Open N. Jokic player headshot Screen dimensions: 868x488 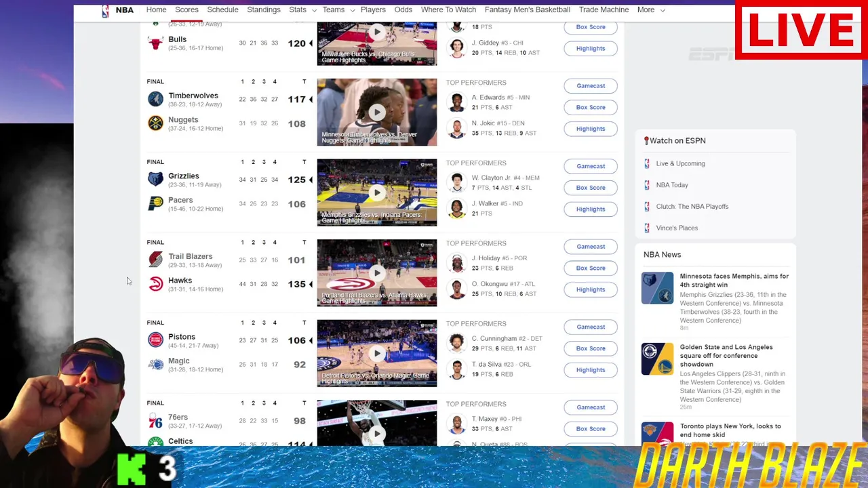coord(457,128)
